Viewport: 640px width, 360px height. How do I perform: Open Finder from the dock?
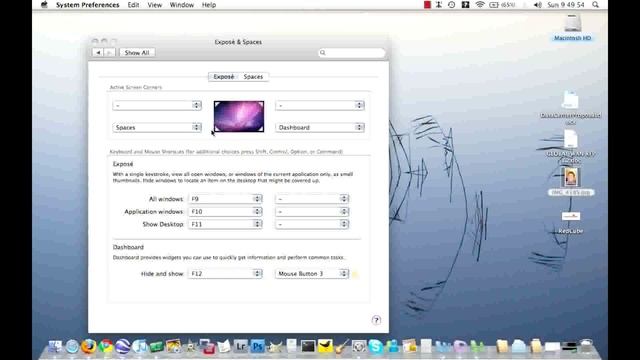tap(55, 347)
